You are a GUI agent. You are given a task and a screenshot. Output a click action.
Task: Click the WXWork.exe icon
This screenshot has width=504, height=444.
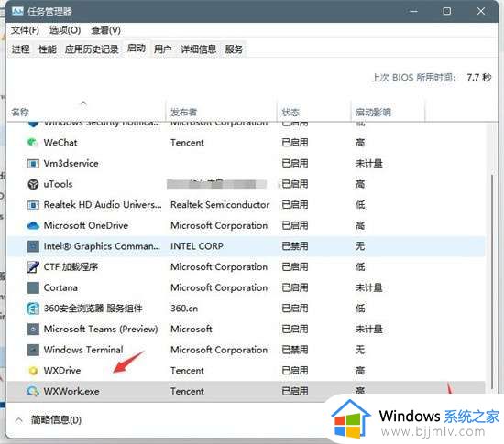point(33,391)
